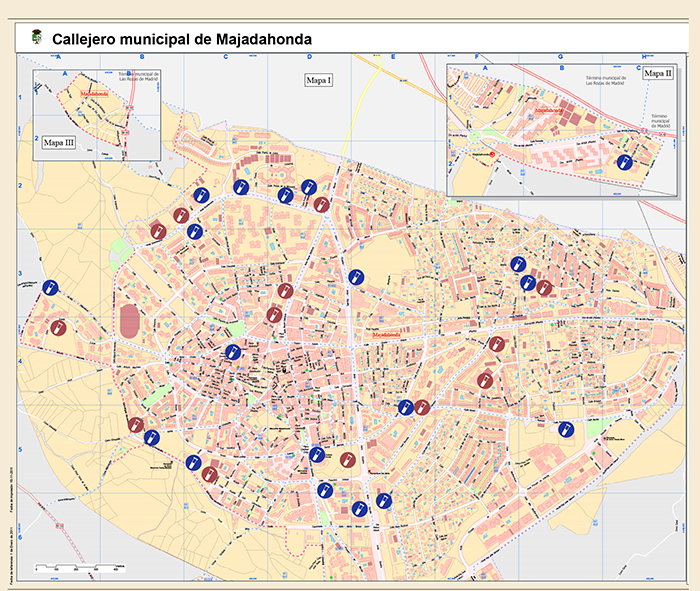Select blue marker on the C2–C3 grid line
Viewport: 700px width, 591px height.
tap(195, 231)
